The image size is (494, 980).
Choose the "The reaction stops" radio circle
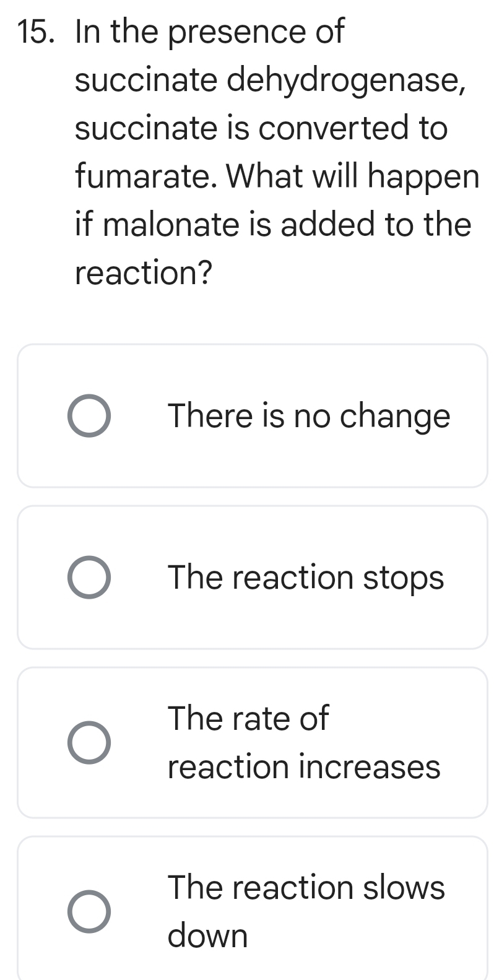pyautogui.click(x=90, y=577)
